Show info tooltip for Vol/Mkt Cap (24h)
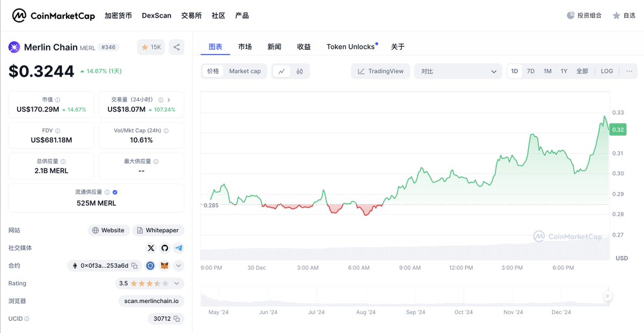The width and height of the screenshot is (644, 333). click(x=166, y=131)
